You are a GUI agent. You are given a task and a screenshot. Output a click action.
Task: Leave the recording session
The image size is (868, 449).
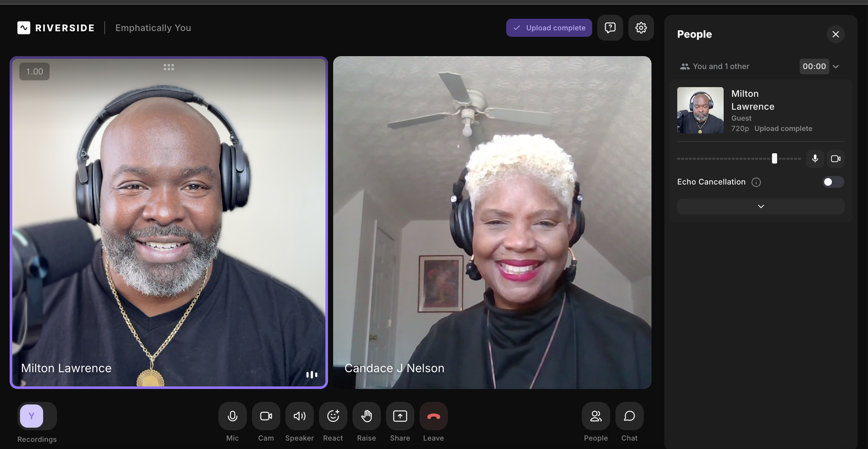pyautogui.click(x=433, y=416)
